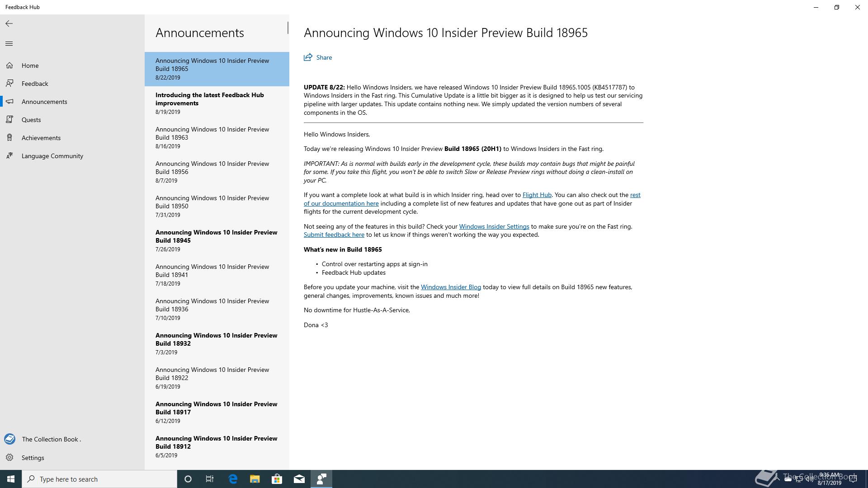Click the Achievements badge icon

pos(9,138)
